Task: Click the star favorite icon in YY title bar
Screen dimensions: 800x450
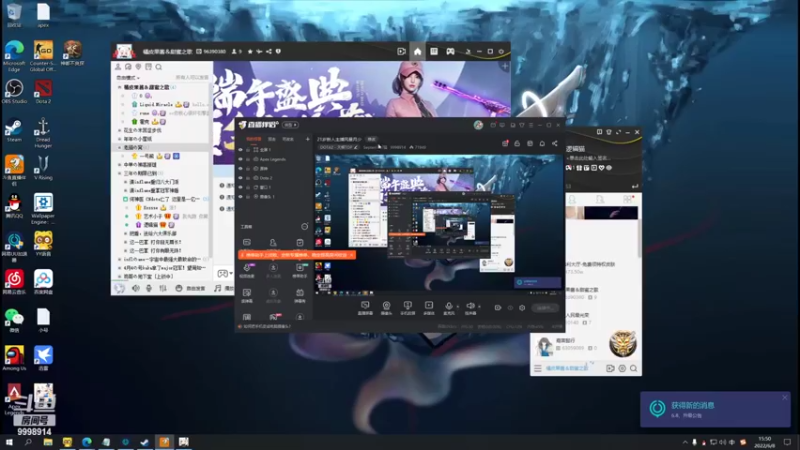Action: coord(250,52)
